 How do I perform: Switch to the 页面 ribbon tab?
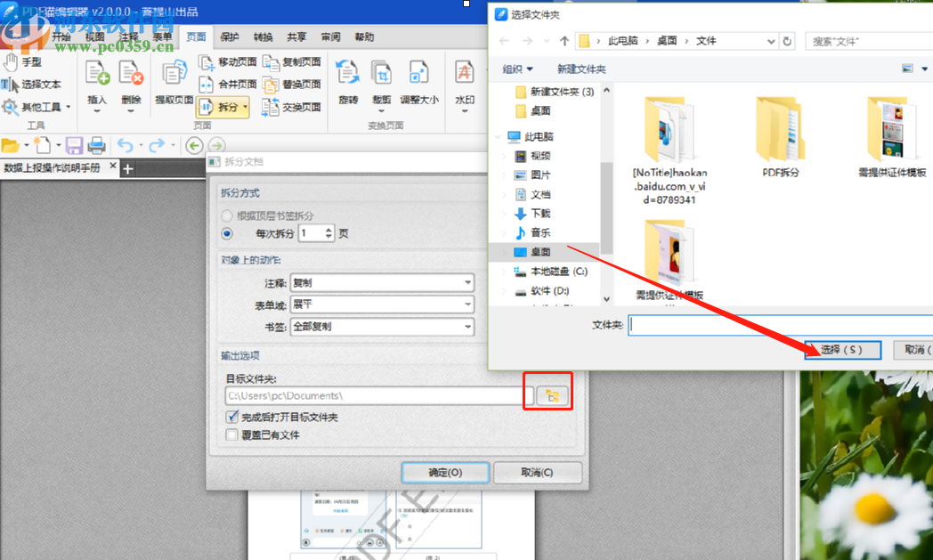point(197,37)
